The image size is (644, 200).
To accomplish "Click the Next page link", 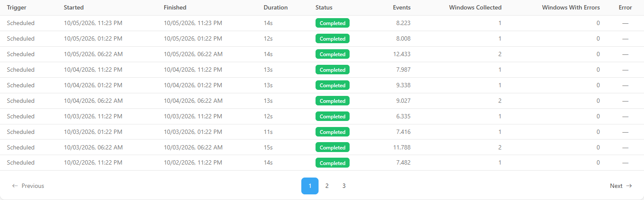I will click(x=621, y=186).
